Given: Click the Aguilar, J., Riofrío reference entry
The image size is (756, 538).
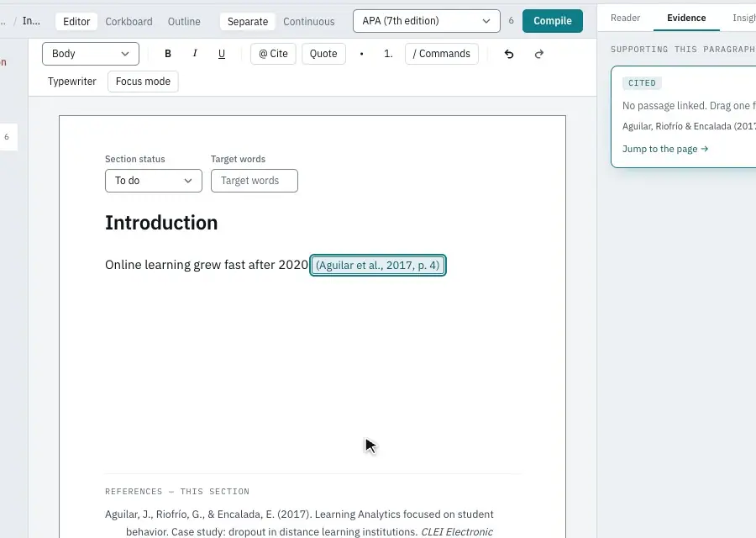Looking at the screenshot, I should (299, 523).
